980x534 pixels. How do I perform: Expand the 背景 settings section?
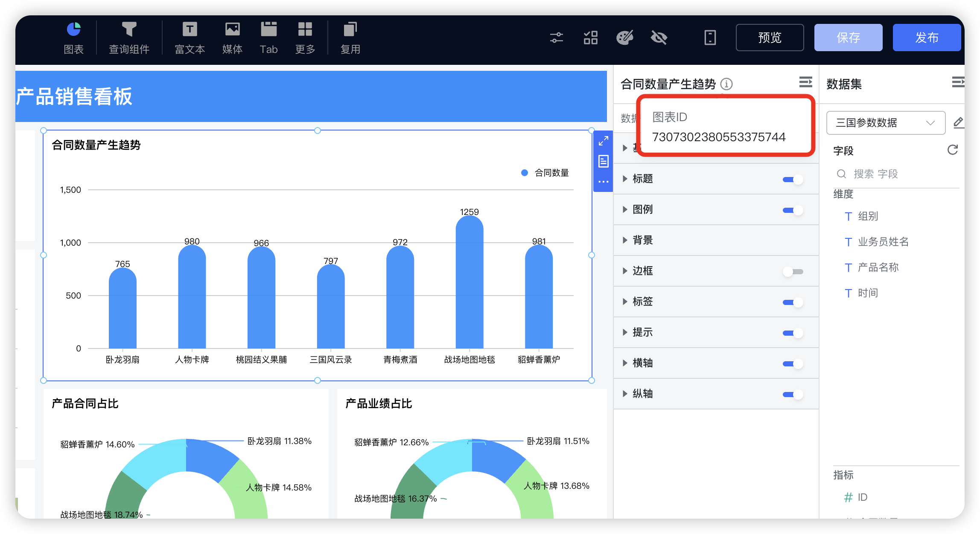(x=625, y=240)
